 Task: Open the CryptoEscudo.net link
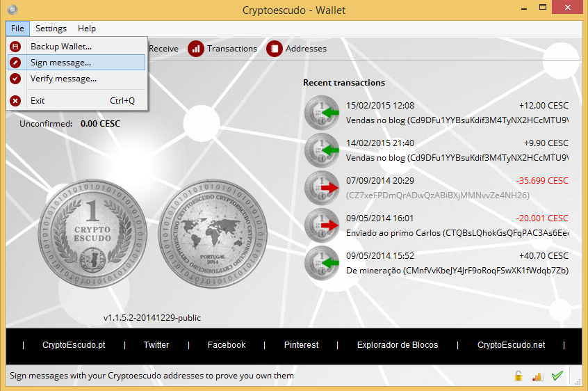coord(511,345)
